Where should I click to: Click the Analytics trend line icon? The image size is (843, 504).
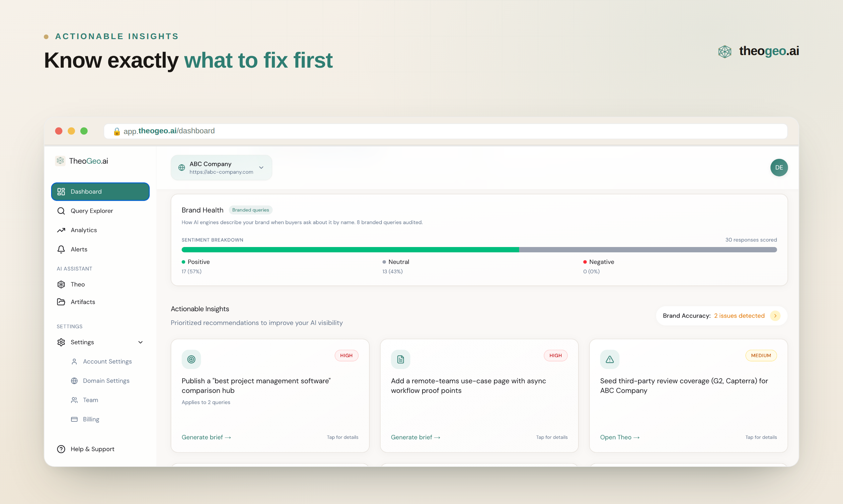click(61, 230)
